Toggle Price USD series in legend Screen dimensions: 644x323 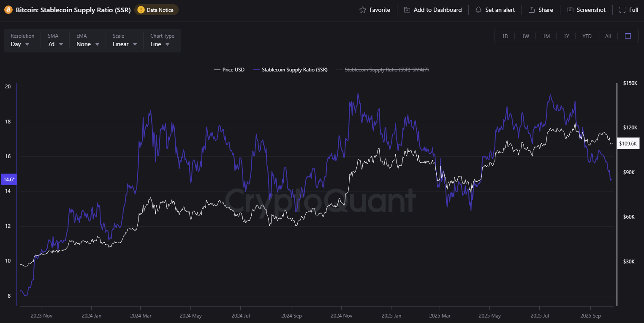(229, 70)
